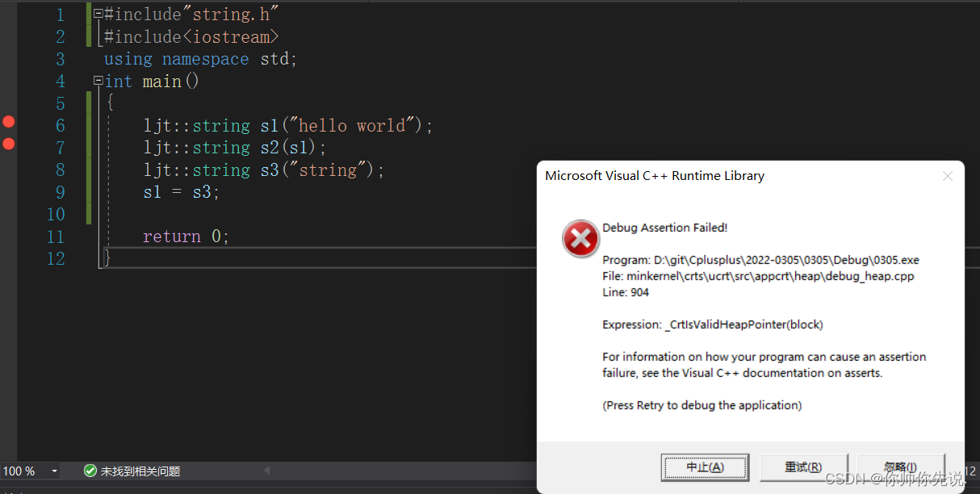Viewport: 980px width, 494px height.
Task: Click the 忽略(I) ignore button
Action: (901, 467)
